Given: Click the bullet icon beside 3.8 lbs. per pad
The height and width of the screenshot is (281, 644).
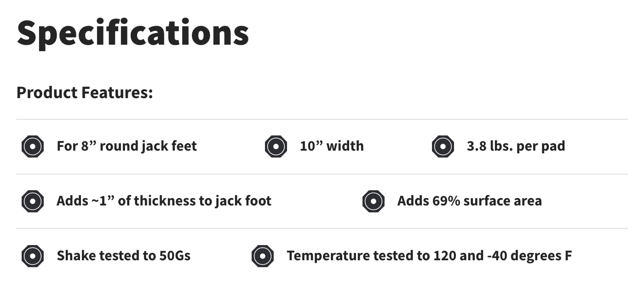Looking at the screenshot, I should (x=443, y=147).
